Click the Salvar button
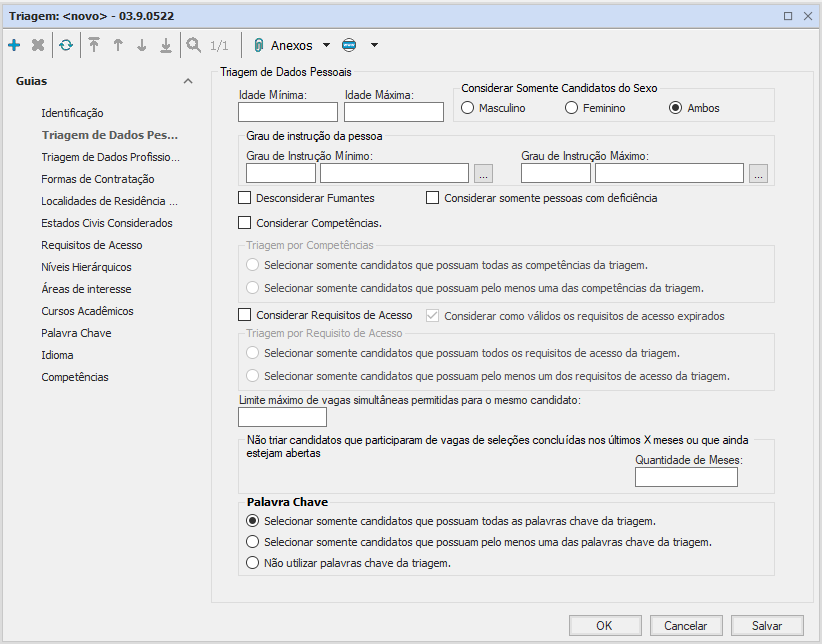Viewport: 822px width, 644px height. pos(767,625)
